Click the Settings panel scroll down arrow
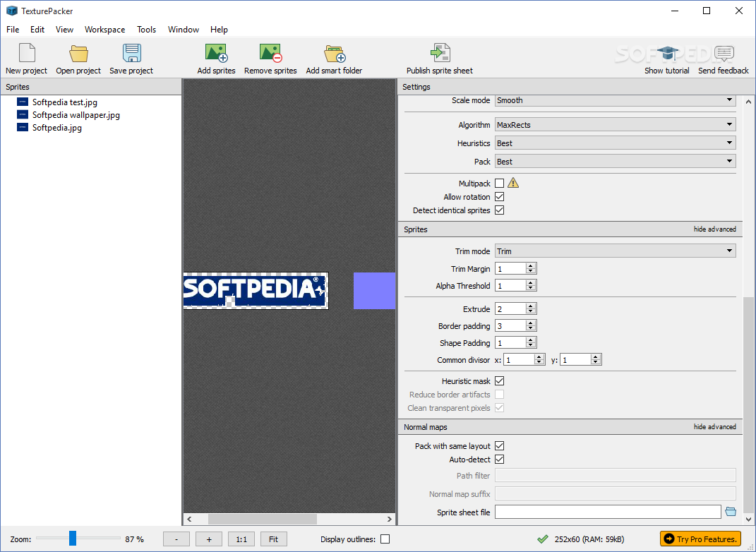This screenshot has height=552, width=756. click(748, 520)
